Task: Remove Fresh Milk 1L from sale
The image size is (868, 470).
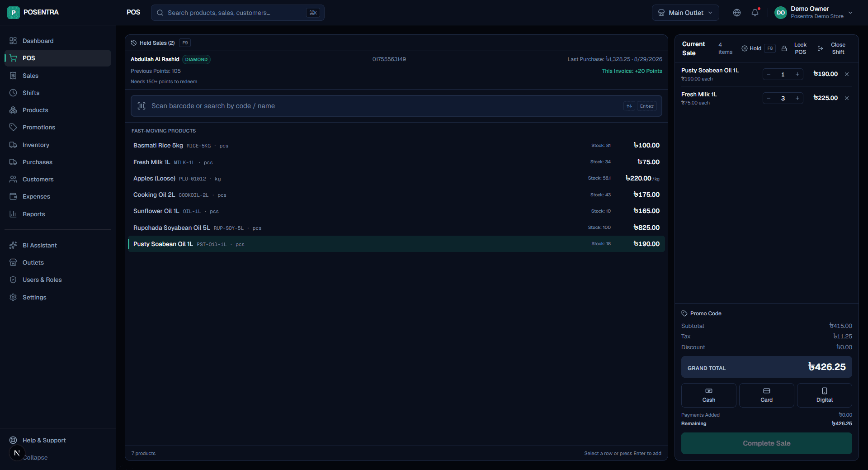Action: coord(847,98)
